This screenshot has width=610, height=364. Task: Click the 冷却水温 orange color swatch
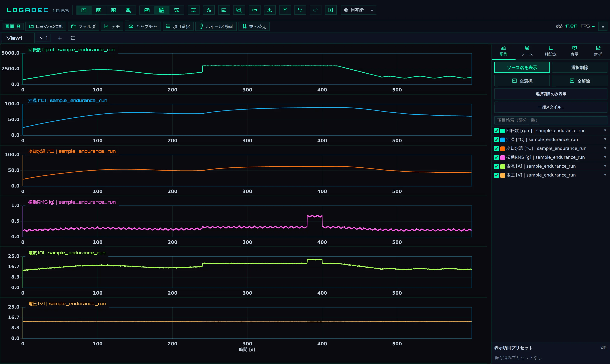point(502,149)
